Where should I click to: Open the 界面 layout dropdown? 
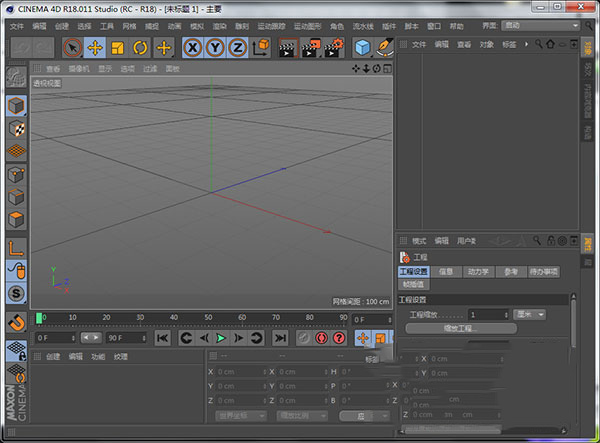click(541, 26)
